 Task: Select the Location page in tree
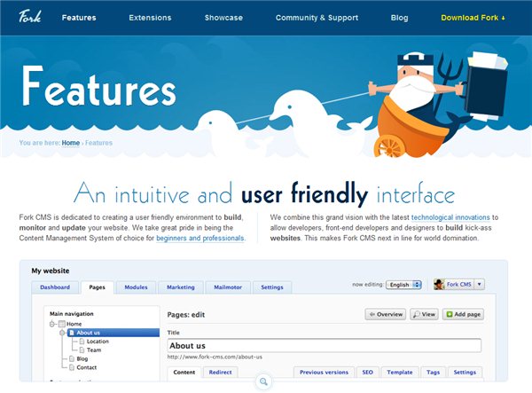pos(98,342)
